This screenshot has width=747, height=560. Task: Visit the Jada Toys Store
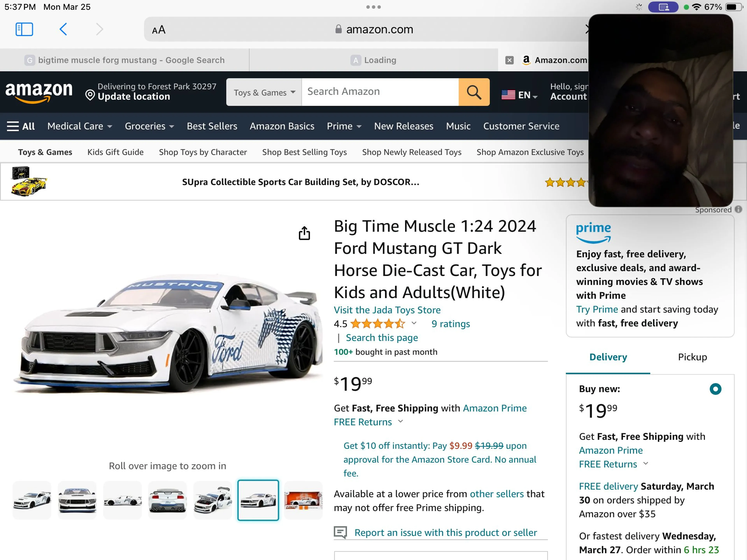click(x=387, y=310)
